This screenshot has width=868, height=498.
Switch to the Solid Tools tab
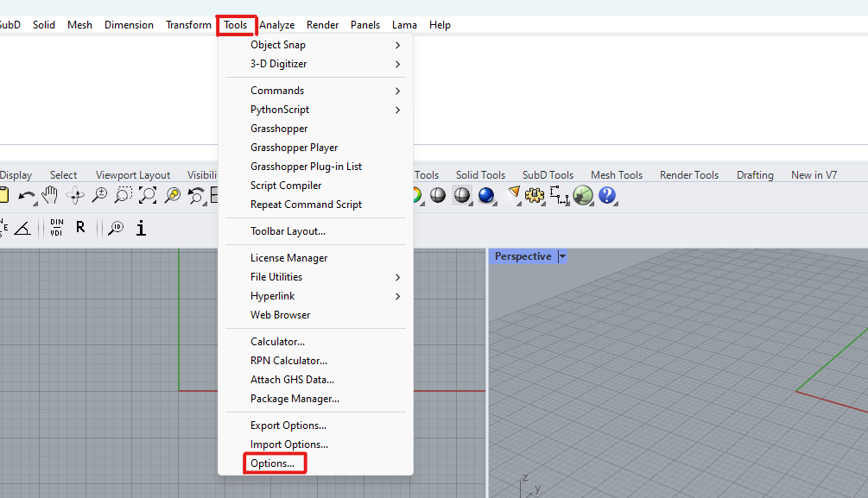(480, 175)
